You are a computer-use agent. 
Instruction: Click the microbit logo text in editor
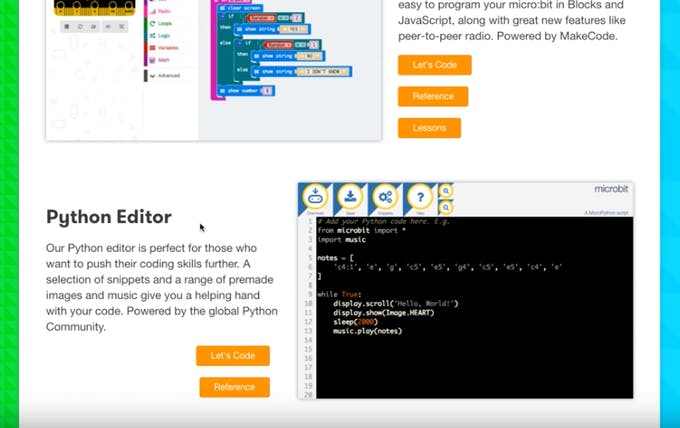[x=611, y=189]
